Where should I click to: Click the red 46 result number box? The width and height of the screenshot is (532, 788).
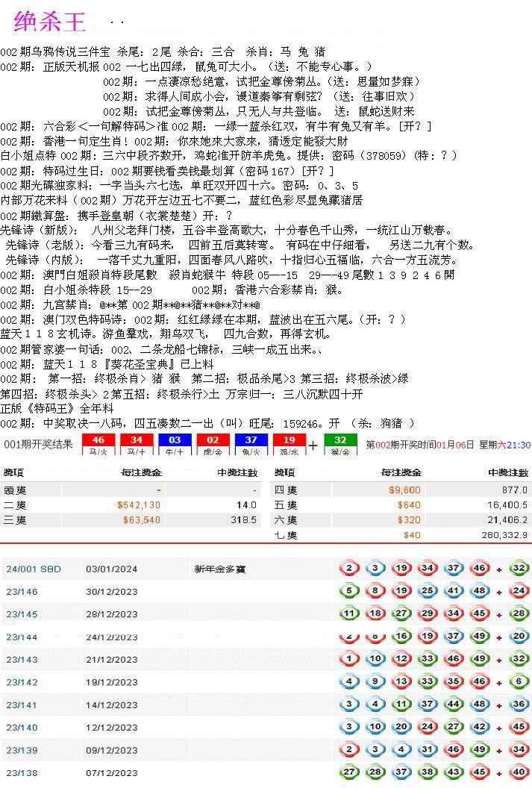click(x=98, y=444)
